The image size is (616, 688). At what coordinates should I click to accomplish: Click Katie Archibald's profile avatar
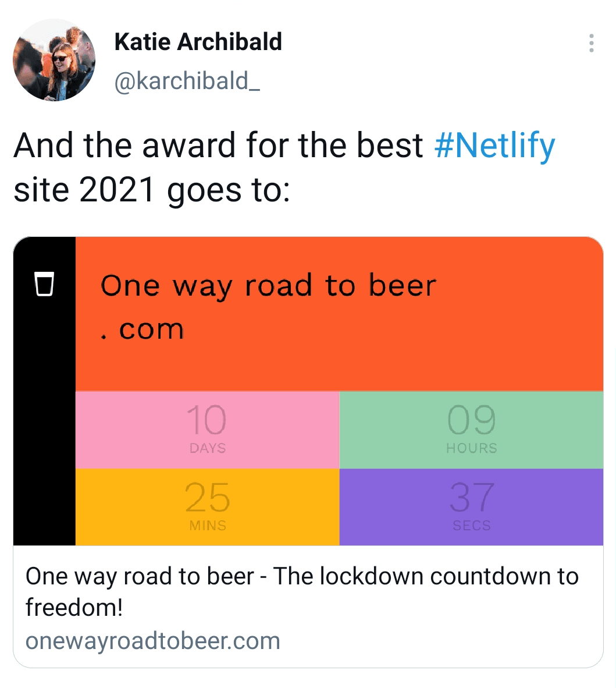tap(54, 60)
